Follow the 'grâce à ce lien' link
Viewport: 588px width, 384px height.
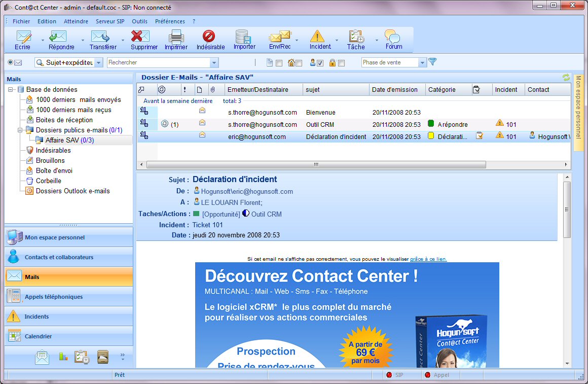(428, 259)
